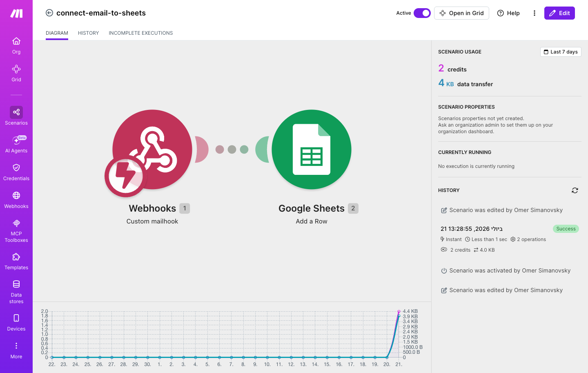Screen dimensions: 588x373
Task: Click the chart data point at 20
Action: pyautogui.click(x=387, y=357)
